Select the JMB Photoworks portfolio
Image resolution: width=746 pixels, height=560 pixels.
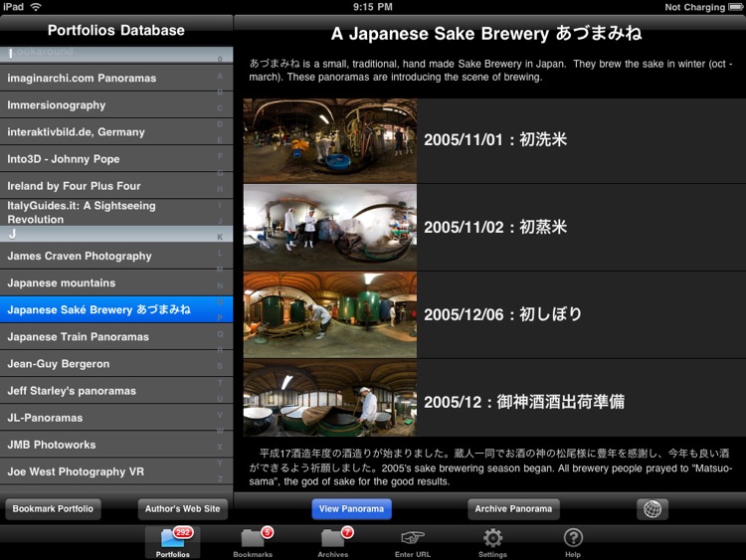[116, 445]
